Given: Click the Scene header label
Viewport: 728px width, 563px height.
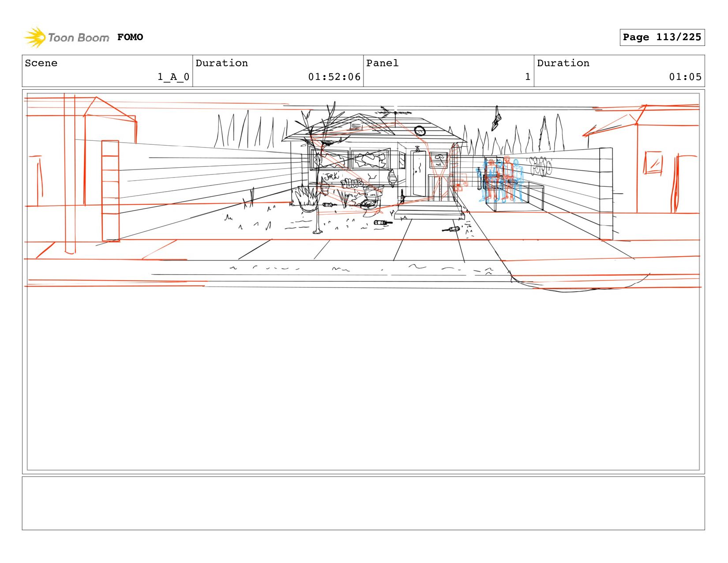Looking at the screenshot, I should pyautogui.click(x=41, y=63).
